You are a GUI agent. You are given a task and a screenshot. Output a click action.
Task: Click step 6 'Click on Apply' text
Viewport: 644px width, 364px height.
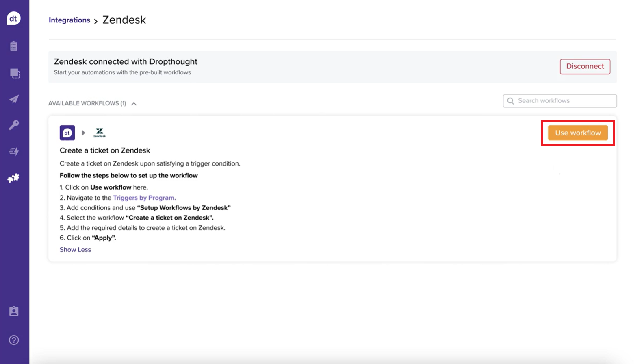pos(88,238)
